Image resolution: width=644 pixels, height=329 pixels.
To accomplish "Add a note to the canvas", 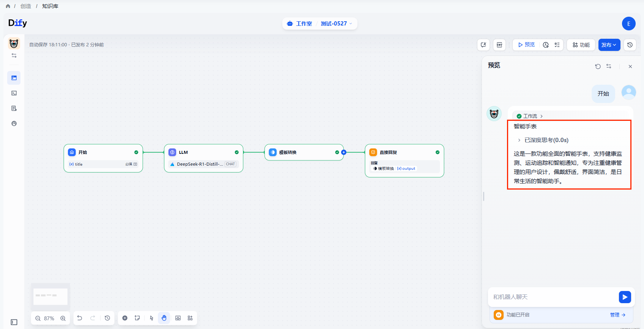I will click(x=137, y=318).
